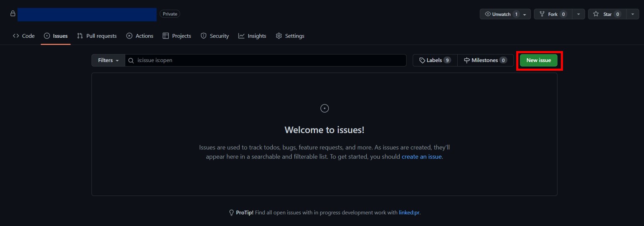Click the Milestones signpost icon
Image resolution: width=644 pixels, height=226 pixels.
point(467,60)
